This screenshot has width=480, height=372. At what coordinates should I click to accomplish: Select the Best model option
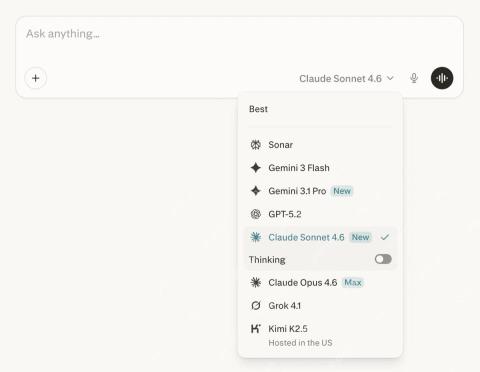(320, 109)
